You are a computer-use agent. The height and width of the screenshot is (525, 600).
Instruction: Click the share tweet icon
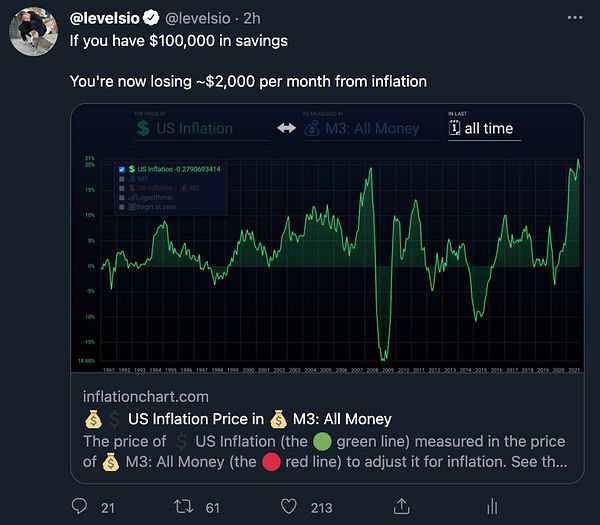401,507
